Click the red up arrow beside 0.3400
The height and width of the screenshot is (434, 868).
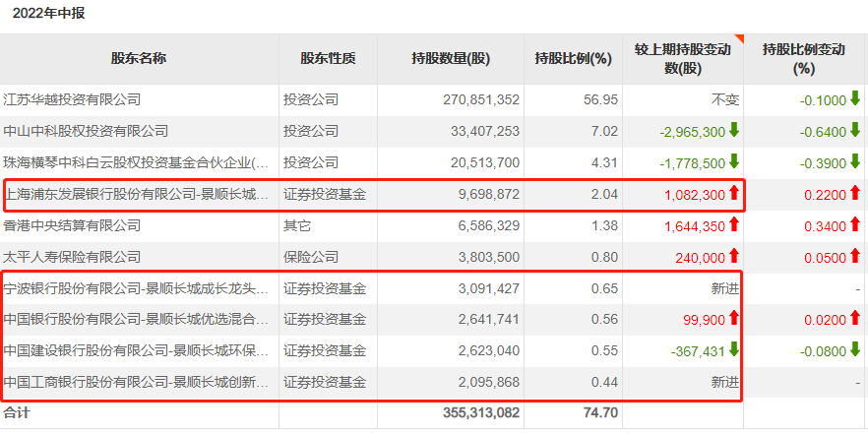(x=855, y=224)
